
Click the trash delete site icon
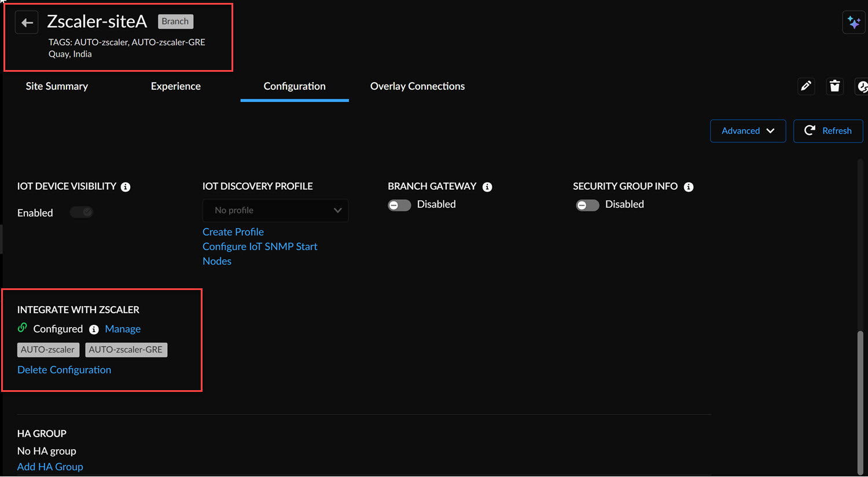(834, 86)
